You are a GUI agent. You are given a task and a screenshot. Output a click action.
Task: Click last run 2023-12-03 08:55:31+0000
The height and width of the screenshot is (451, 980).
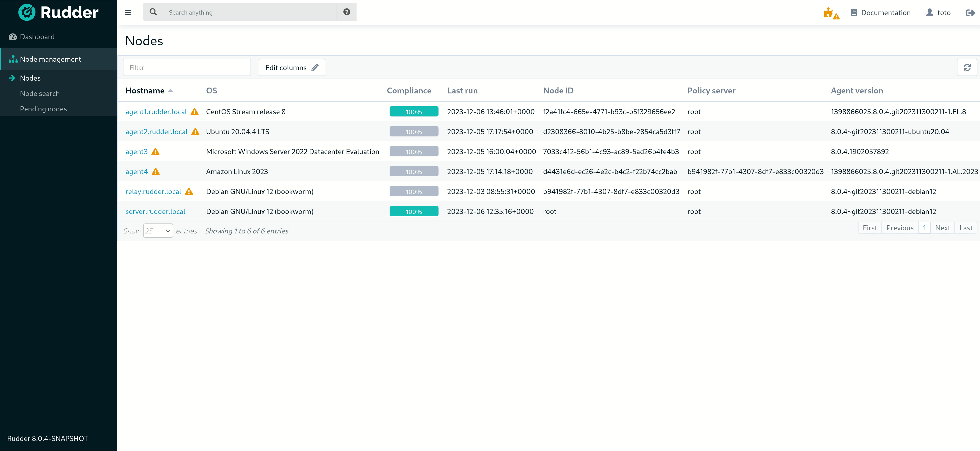491,192
